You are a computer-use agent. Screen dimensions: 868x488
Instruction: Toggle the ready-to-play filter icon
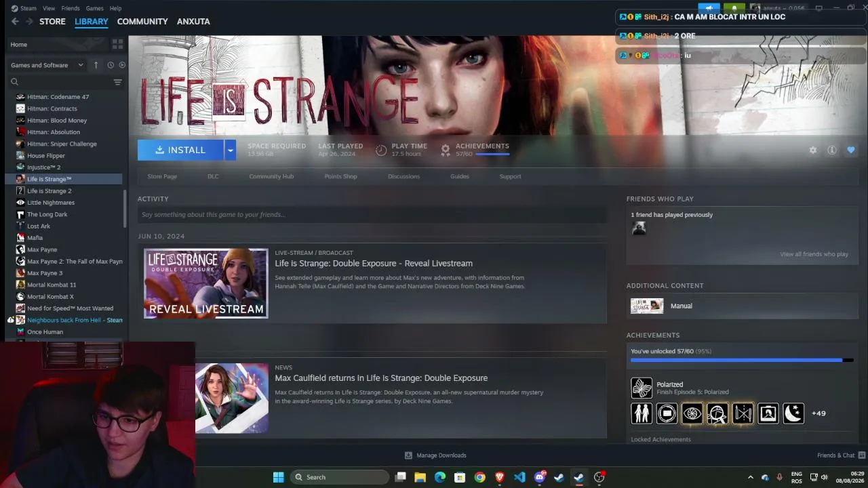coord(122,65)
